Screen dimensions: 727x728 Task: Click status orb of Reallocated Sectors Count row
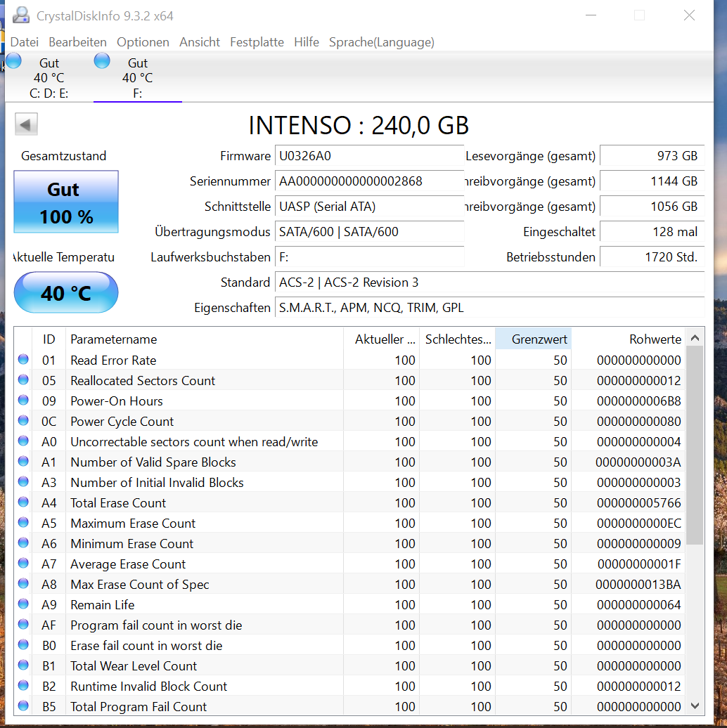coord(23,379)
